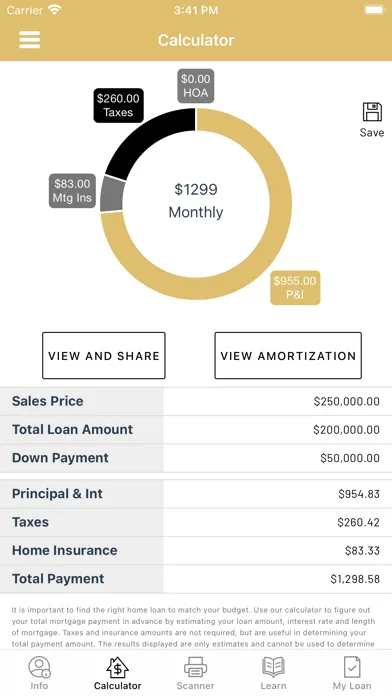Tap the $0.00 HOA label

[x=196, y=86]
